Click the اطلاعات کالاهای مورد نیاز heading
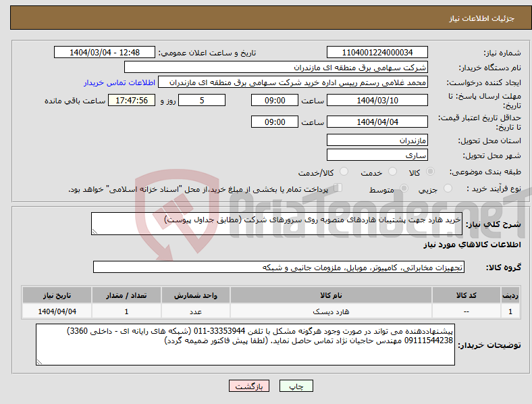Image resolution: width=532 pixels, height=404 pixels. point(472,245)
